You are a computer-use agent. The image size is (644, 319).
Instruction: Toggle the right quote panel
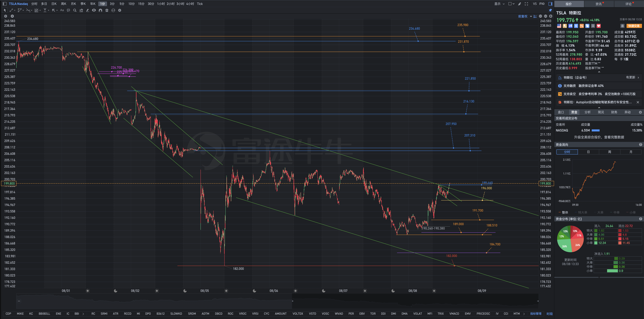550,4
